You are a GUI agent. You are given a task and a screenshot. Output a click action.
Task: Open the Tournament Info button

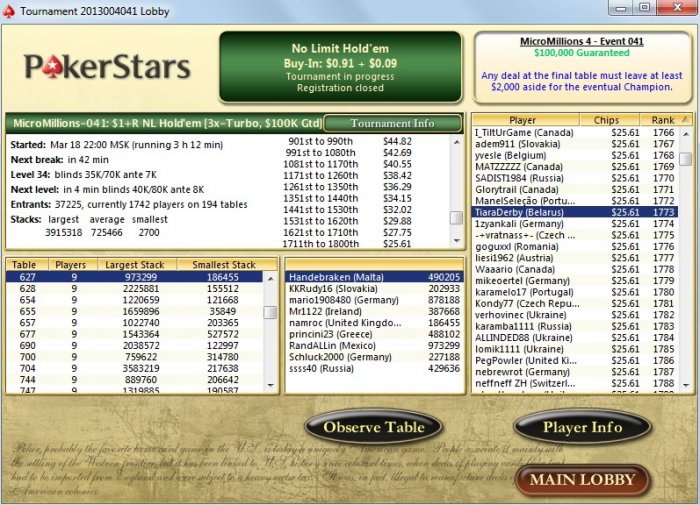tap(392, 123)
